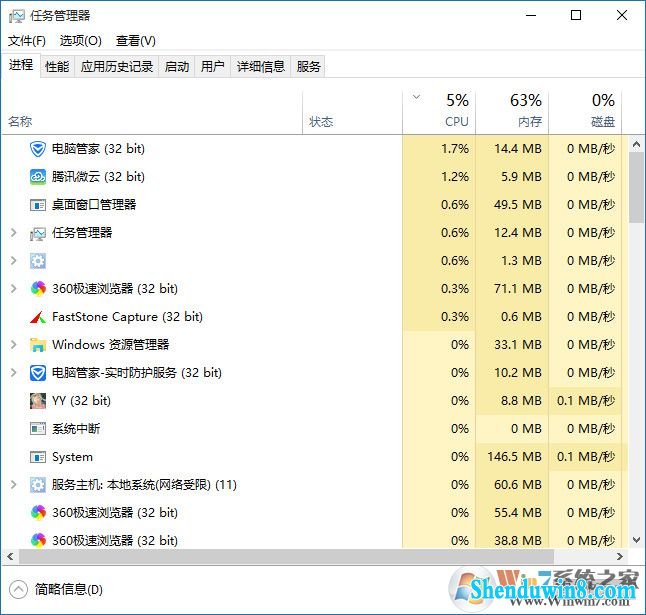Click the horizontal scrollbar left arrow

pyautogui.click(x=10, y=557)
